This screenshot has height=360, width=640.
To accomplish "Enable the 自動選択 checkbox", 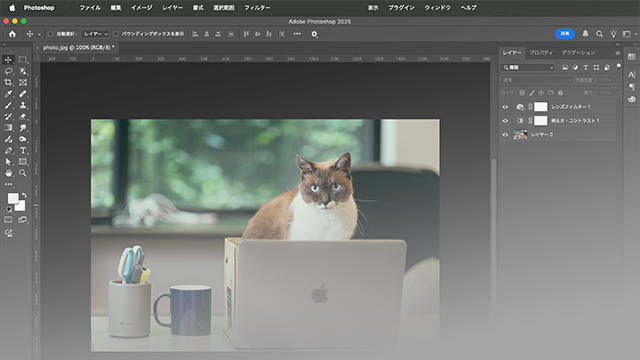I will coord(50,34).
